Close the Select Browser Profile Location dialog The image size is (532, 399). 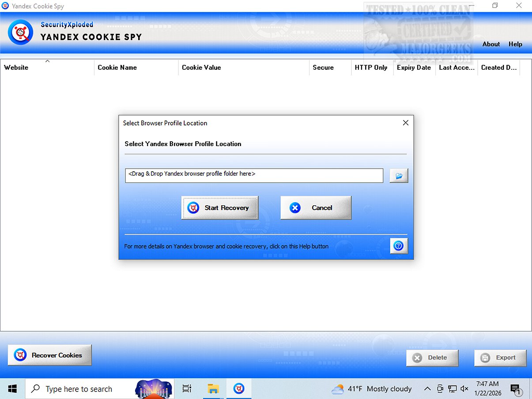pos(405,123)
